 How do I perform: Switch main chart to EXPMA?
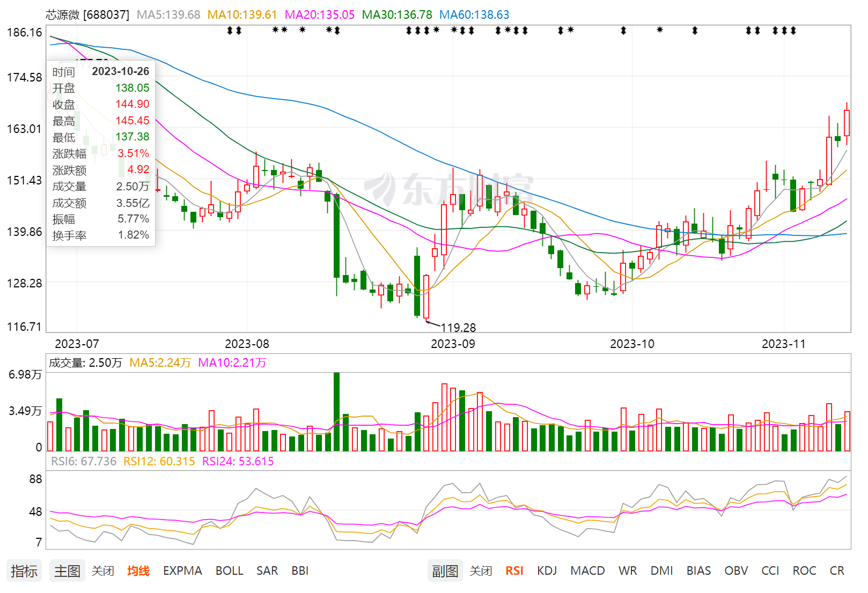pos(182,571)
